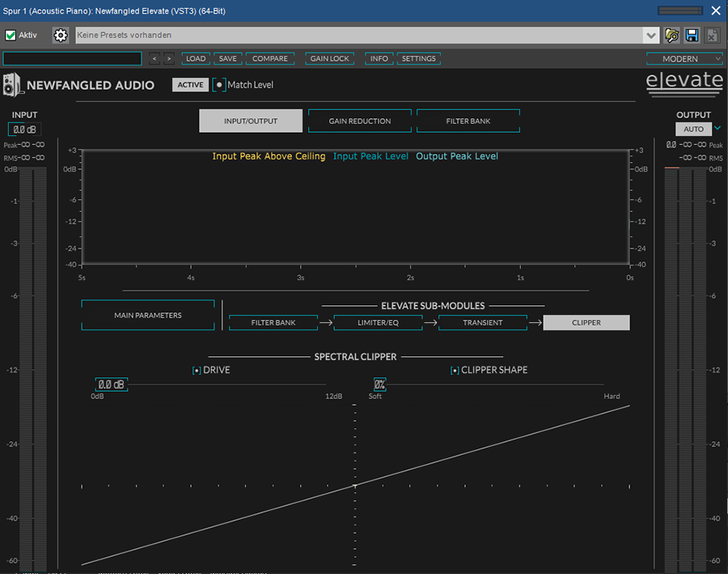
Task: Switch to INPUT/OUTPUT display tab
Action: point(251,121)
